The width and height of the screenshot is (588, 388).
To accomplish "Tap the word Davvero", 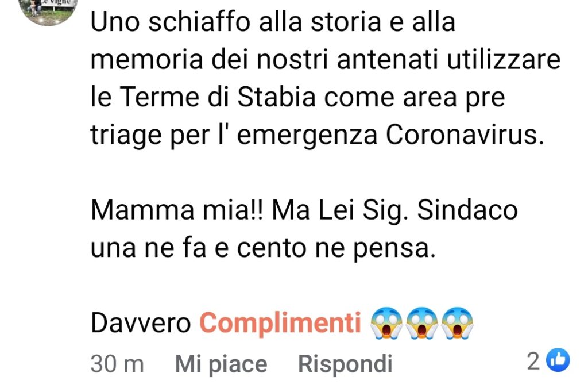I will click(x=141, y=322).
